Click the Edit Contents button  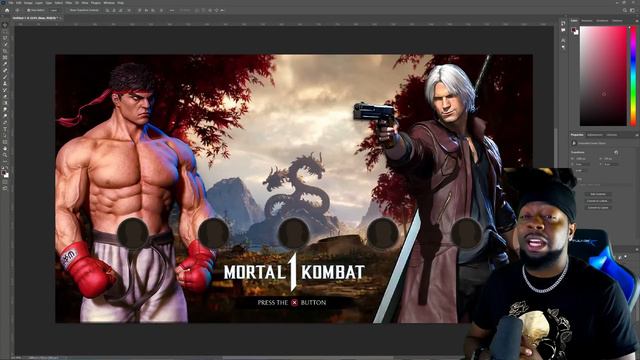click(x=598, y=194)
